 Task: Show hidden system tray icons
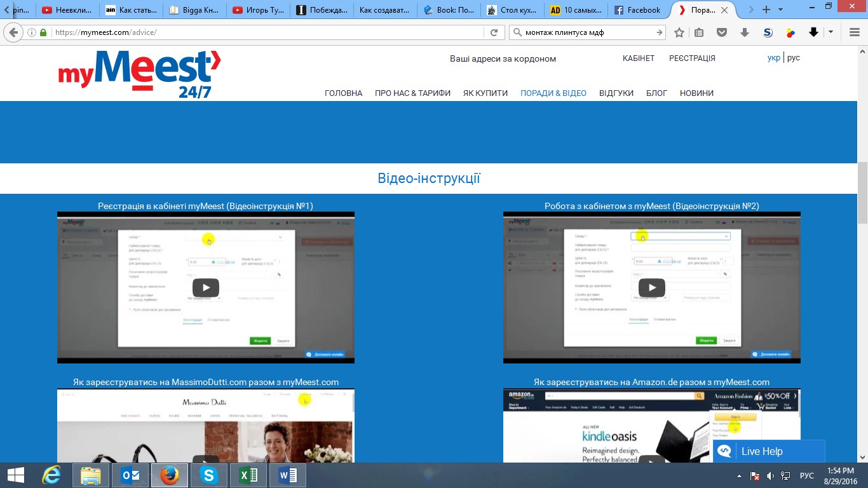(739, 476)
